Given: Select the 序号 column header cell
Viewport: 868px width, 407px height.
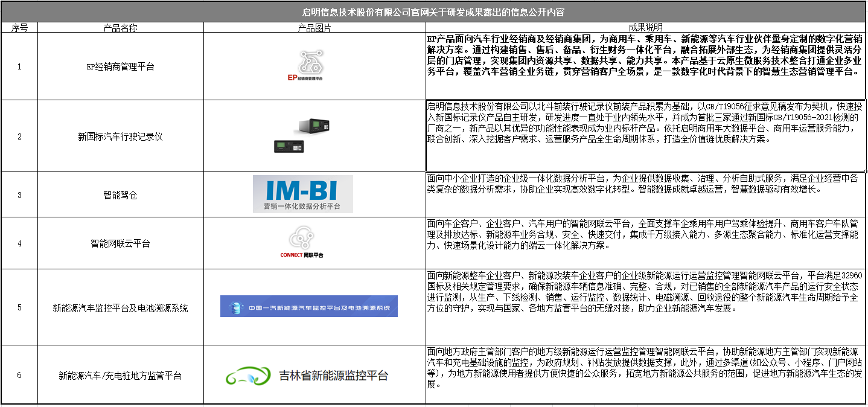Looking at the screenshot, I should point(19,28).
